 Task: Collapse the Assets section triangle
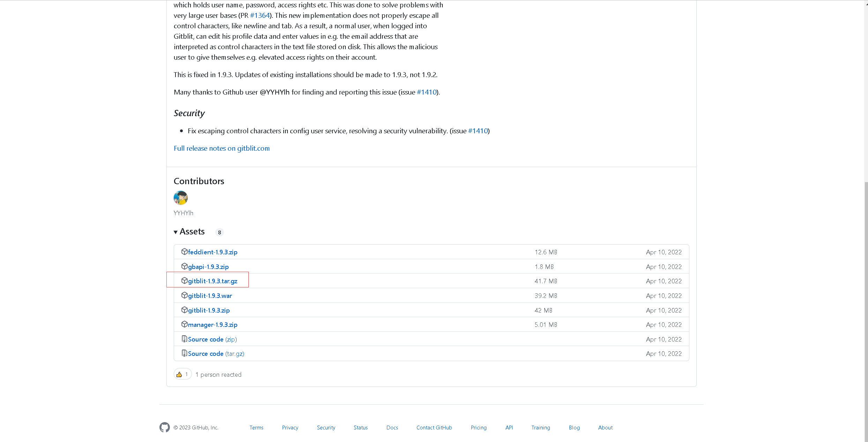[175, 232]
